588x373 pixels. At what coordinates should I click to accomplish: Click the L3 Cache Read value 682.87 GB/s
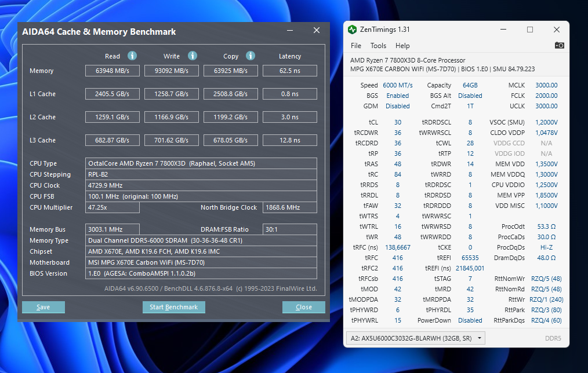[112, 140]
